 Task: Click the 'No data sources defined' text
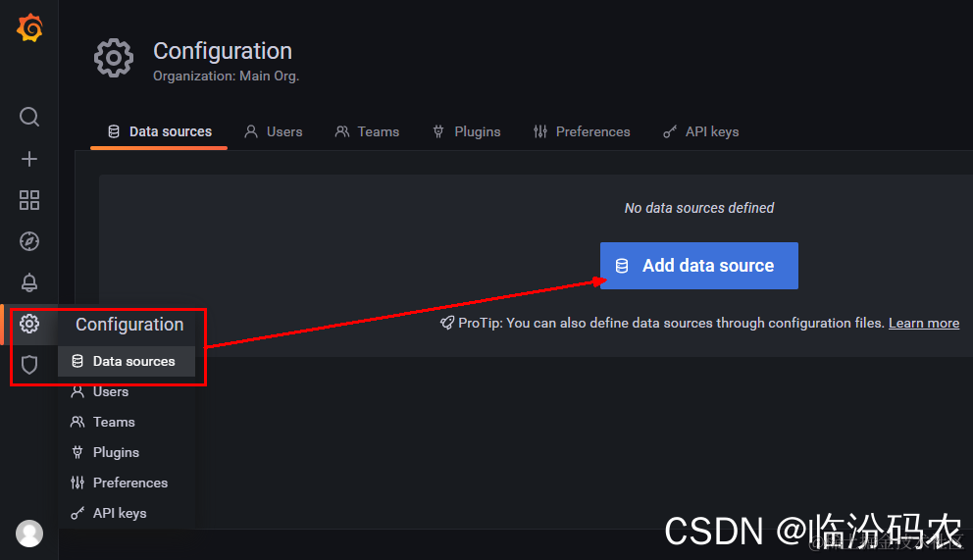tap(698, 208)
